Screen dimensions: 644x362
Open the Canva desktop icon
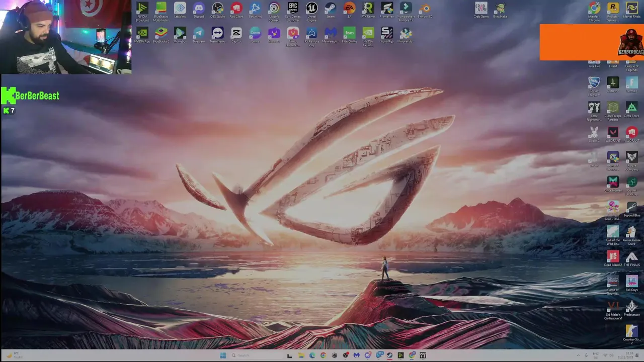click(x=255, y=35)
